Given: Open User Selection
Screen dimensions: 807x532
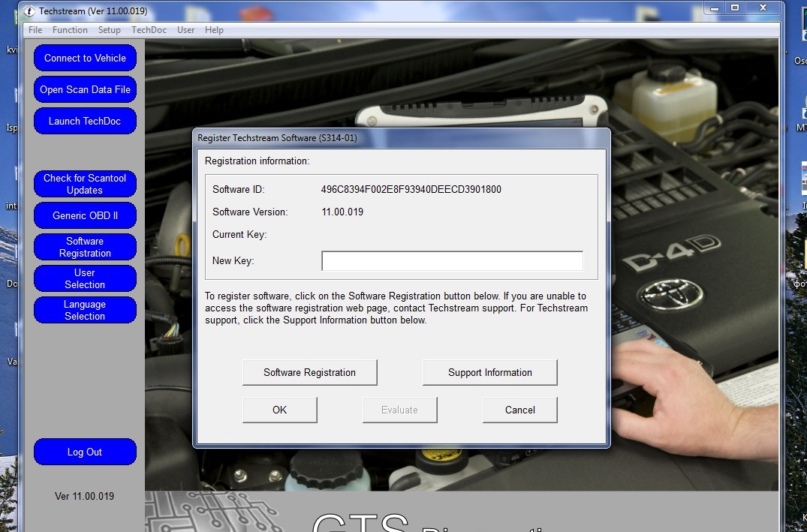Looking at the screenshot, I should click(x=85, y=278).
